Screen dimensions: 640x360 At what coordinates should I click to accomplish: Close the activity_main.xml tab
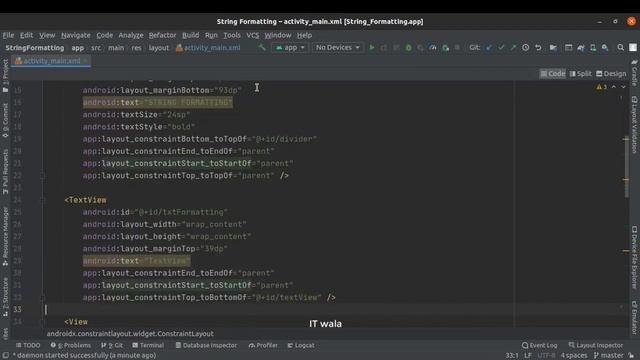[85, 61]
